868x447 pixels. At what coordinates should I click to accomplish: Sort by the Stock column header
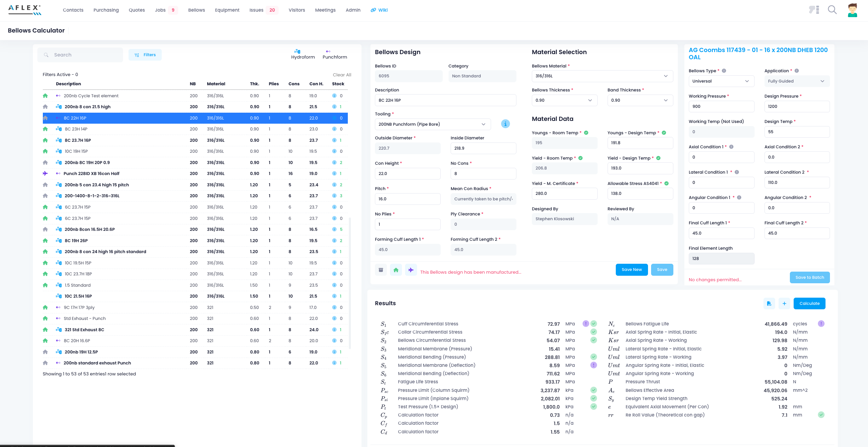[338, 84]
